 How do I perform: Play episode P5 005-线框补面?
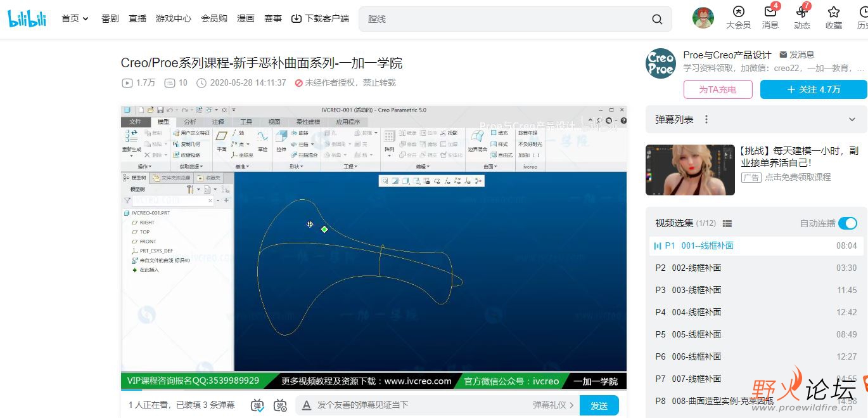[756, 334]
